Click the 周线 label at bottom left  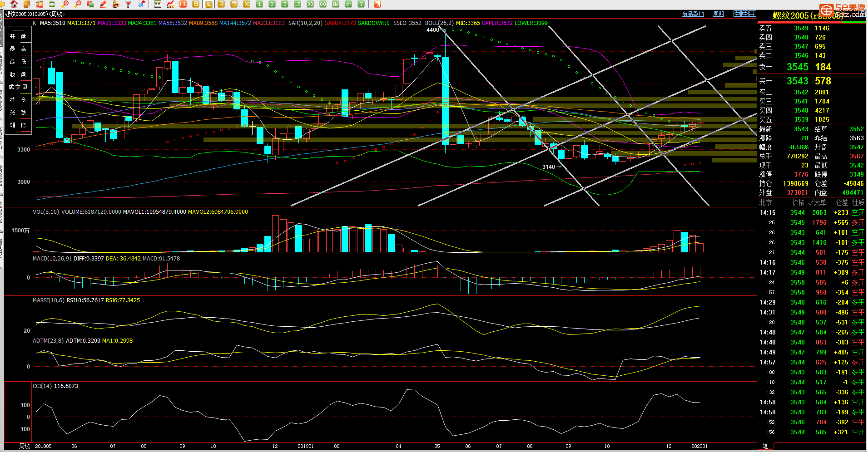tap(25, 446)
